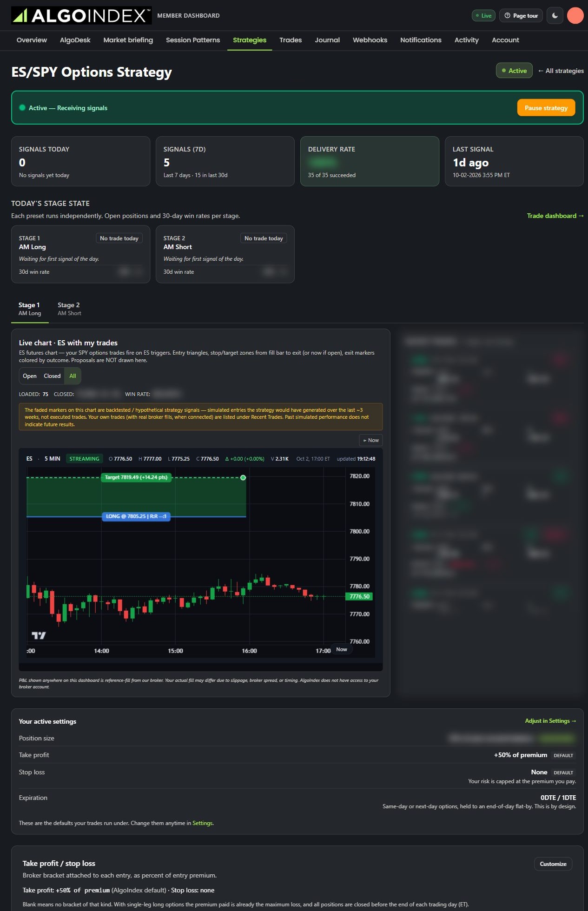The image size is (588, 911).
Task: Click the Signals Today card
Action: click(x=80, y=161)
